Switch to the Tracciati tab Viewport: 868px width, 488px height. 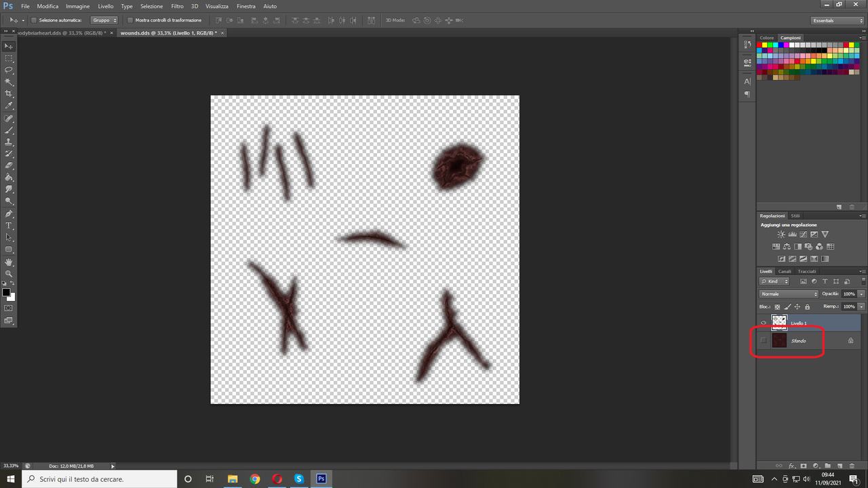(x=807, y=271)
